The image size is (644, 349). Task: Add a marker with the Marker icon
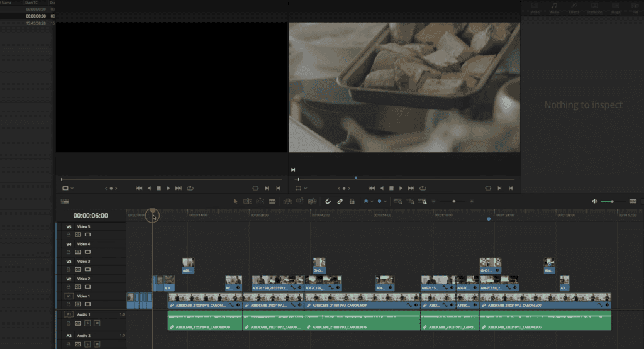[379, 201]
